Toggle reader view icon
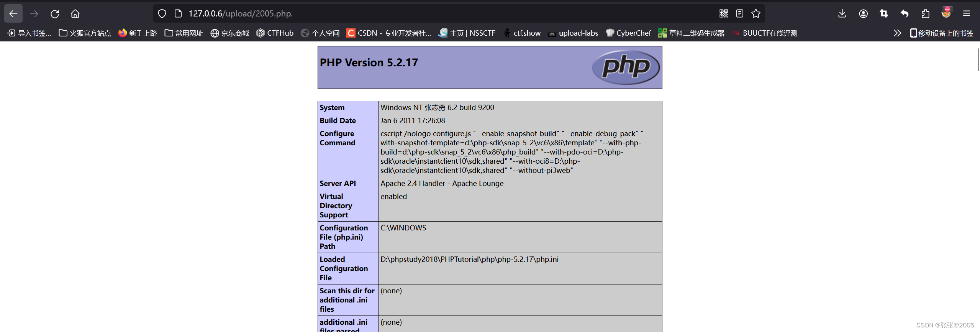 [740, 14]
